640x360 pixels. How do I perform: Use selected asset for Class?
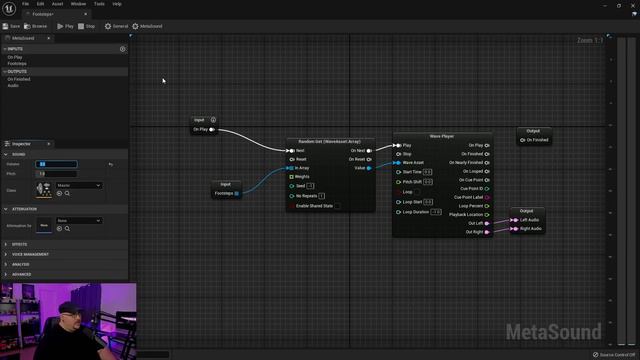click(x=59, y=193)
